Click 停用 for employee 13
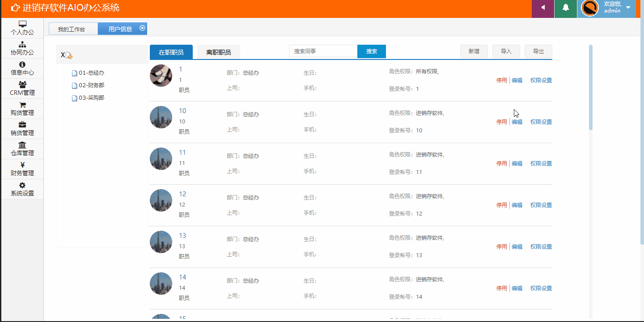Screen dimensions: 644x322 click(x=502, y=247)
